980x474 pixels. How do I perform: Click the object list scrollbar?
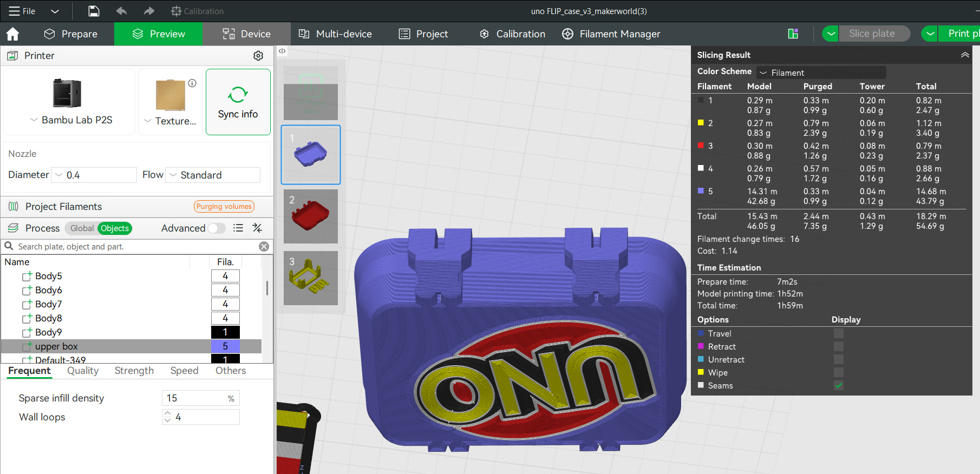pos(267,288)
